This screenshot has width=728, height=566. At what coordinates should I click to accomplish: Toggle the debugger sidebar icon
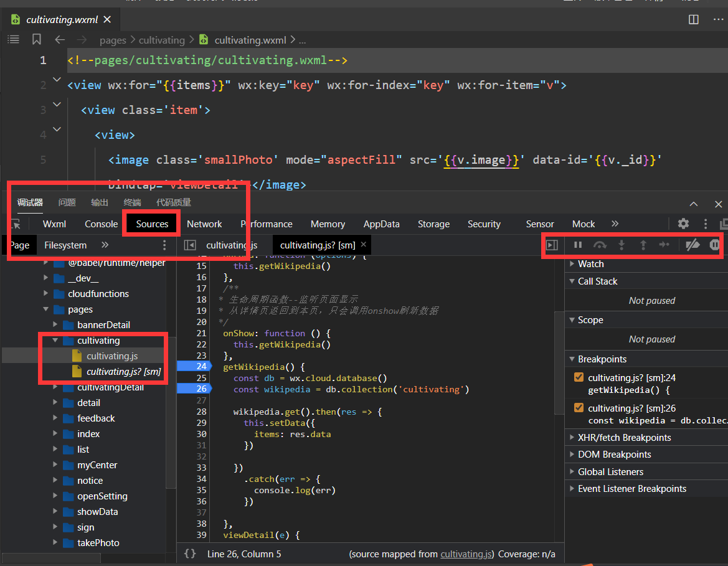552,245
